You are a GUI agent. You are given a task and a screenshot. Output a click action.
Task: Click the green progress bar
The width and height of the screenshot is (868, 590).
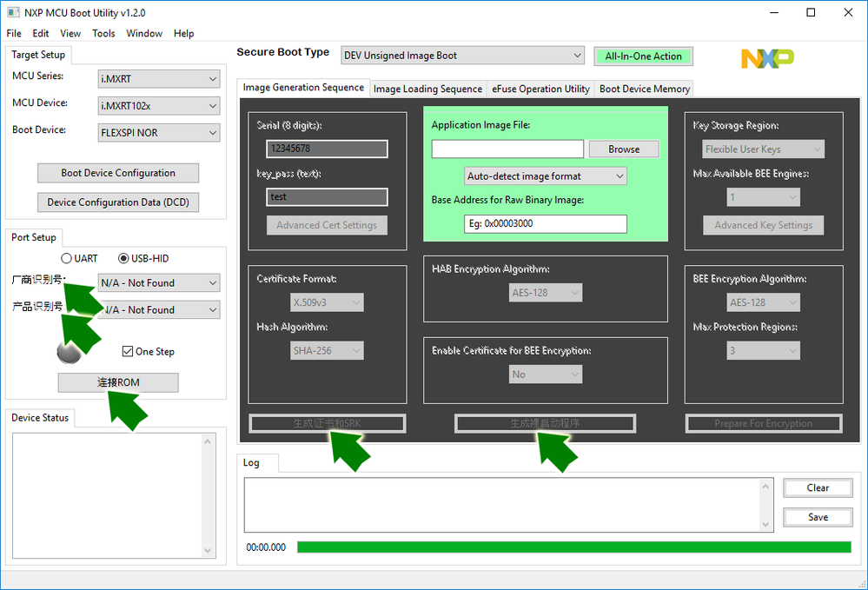coord(574,547)
